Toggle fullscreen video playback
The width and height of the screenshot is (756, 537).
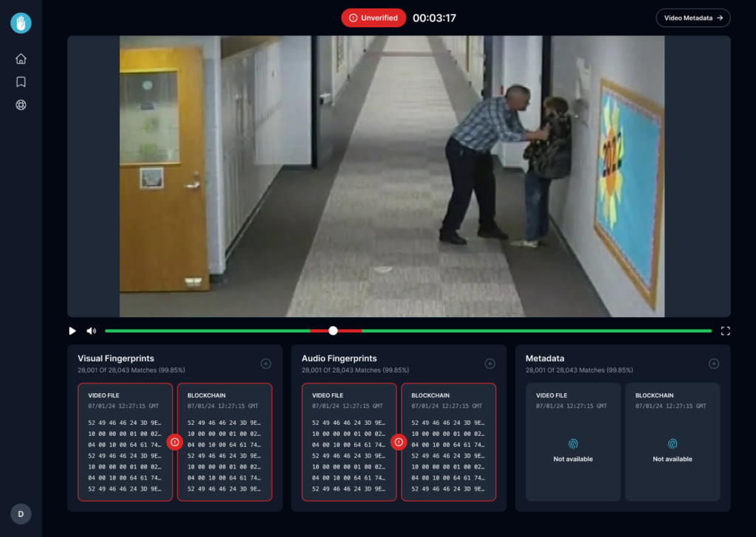(x=725, y=330)
